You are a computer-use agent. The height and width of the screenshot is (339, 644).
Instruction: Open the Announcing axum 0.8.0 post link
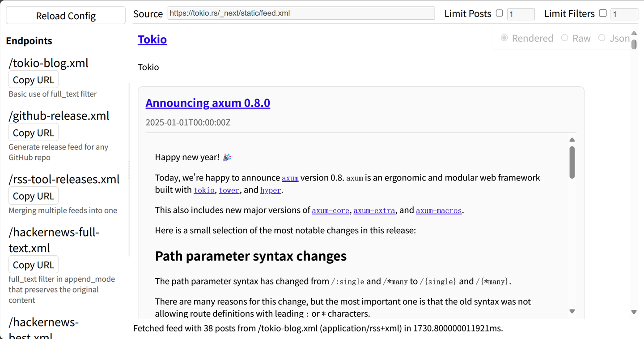pos(208,103)
